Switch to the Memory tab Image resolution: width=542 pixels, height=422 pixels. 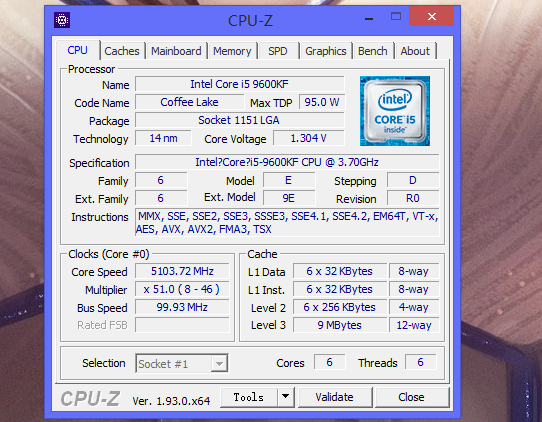tap(232, 51)
